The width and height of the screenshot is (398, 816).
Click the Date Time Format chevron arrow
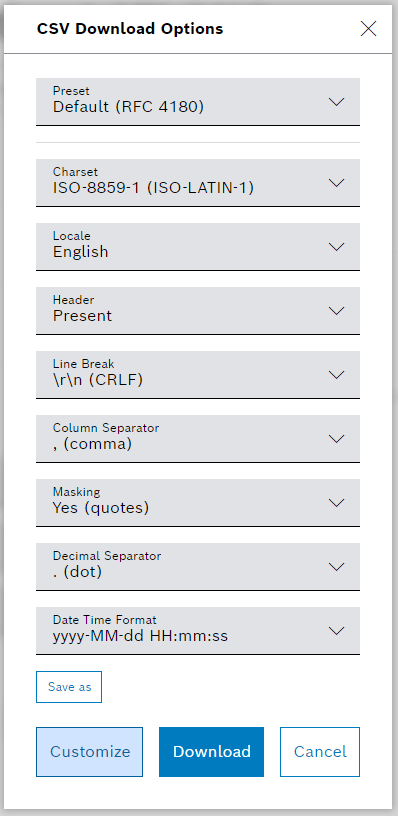(x=337, y=631)
